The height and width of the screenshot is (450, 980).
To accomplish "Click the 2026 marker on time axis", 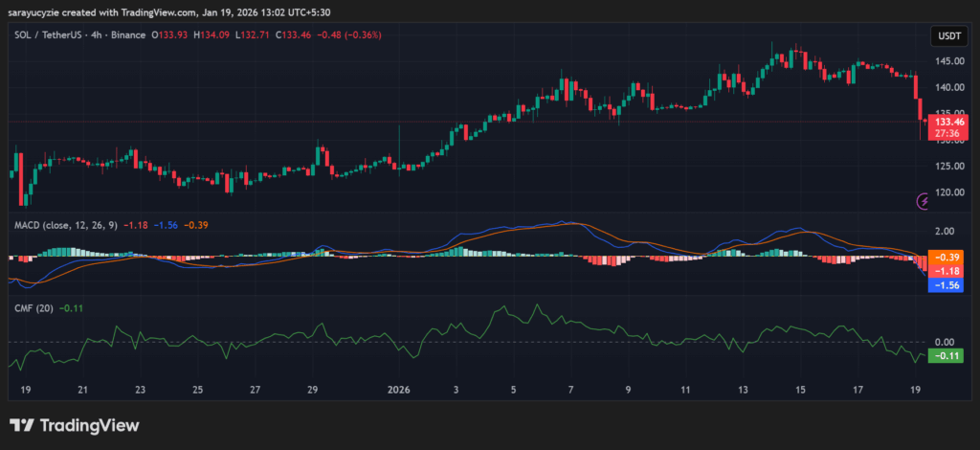I will click(399, 390).
